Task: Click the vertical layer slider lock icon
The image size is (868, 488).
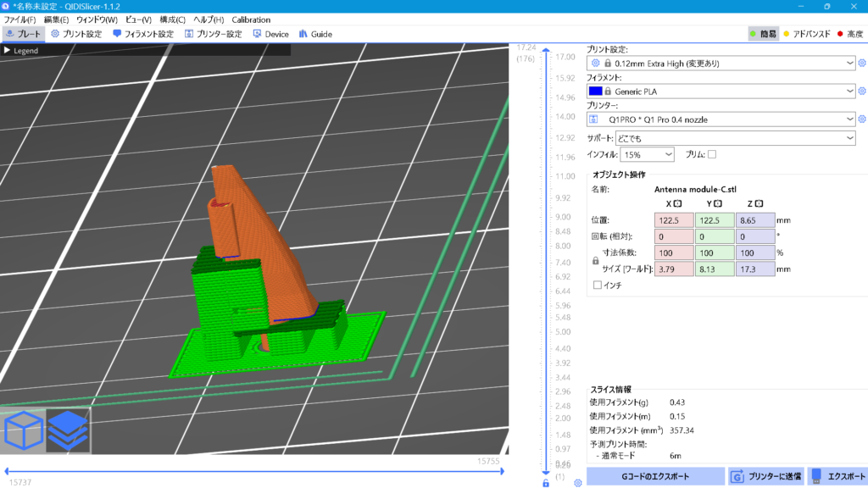Action: [x=546, y=483]
